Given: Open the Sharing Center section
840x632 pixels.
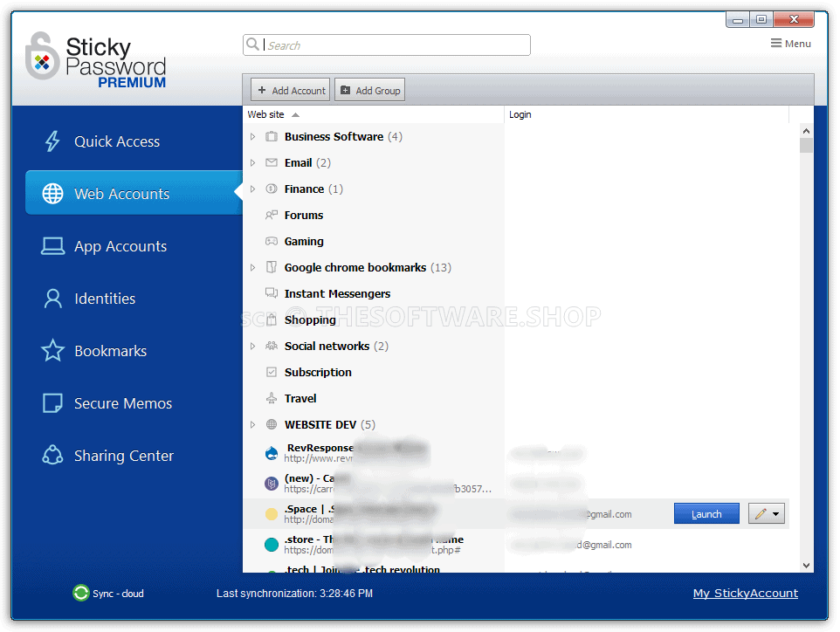Looking at the screenshot, I should click(x=124, y=456).
